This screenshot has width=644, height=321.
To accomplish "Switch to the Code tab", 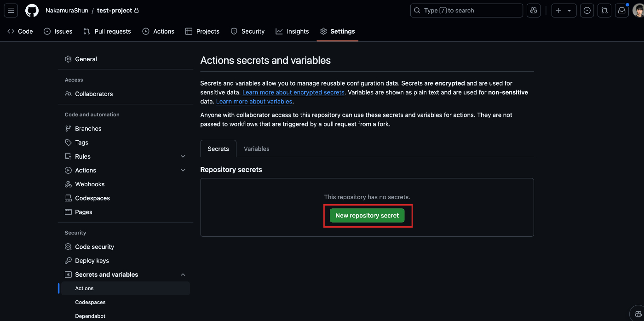I will click(x=20, y=31).
